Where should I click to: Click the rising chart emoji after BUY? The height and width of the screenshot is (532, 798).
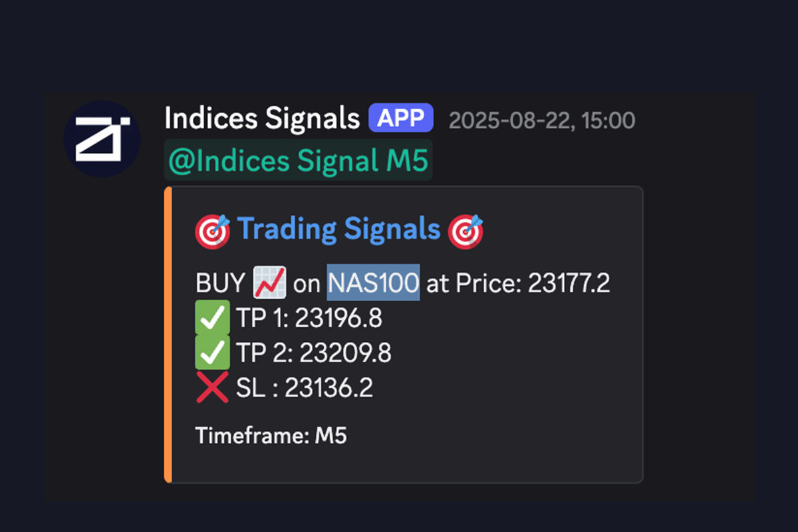click(269, 284)
